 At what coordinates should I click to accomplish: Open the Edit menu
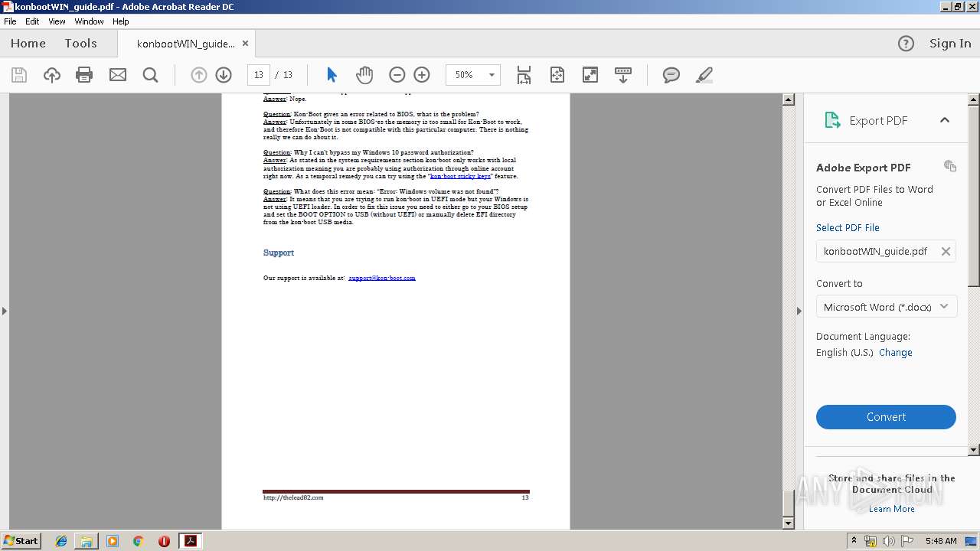click(x=32, y=21)
